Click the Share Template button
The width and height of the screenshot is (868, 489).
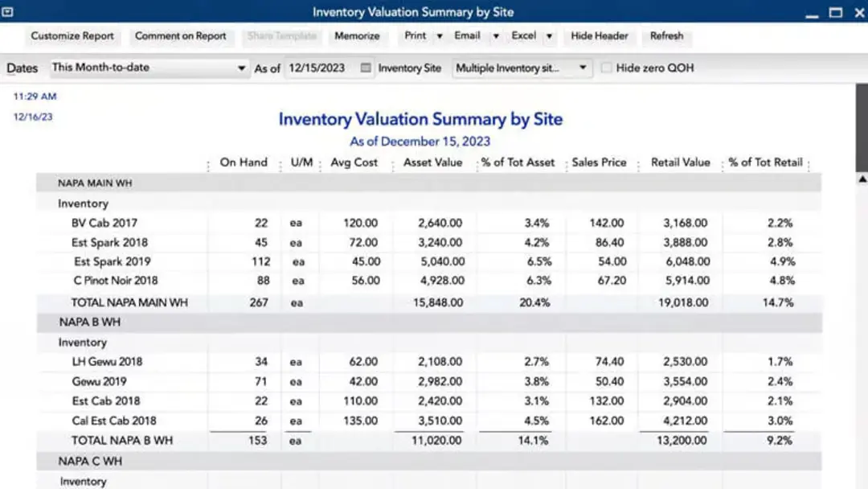[282, 36]
